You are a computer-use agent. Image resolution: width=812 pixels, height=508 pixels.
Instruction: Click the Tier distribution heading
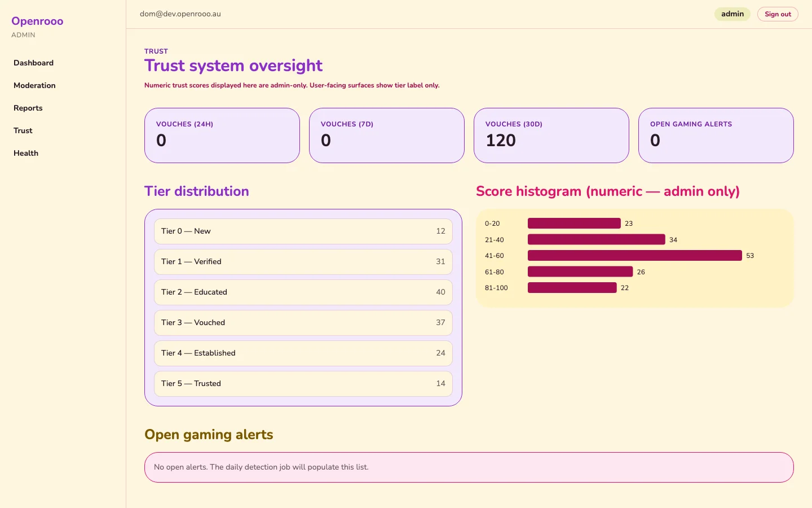pos(197,191)
